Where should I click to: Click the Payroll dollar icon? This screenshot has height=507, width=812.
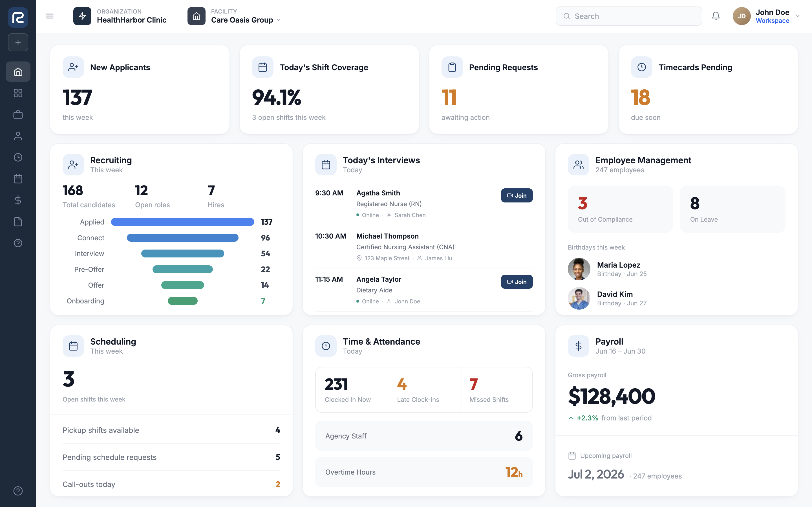(578, 346)
